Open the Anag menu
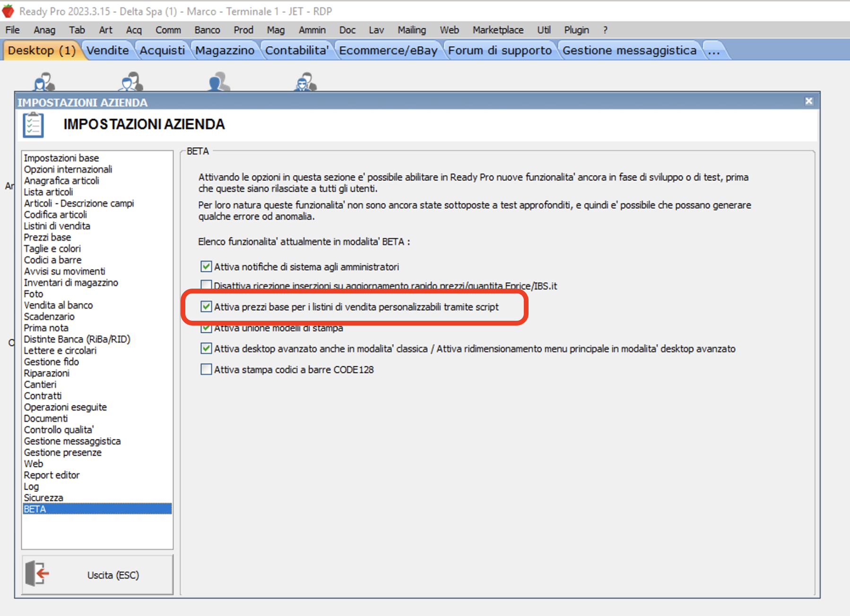The image size is (850, 616). 44,30
